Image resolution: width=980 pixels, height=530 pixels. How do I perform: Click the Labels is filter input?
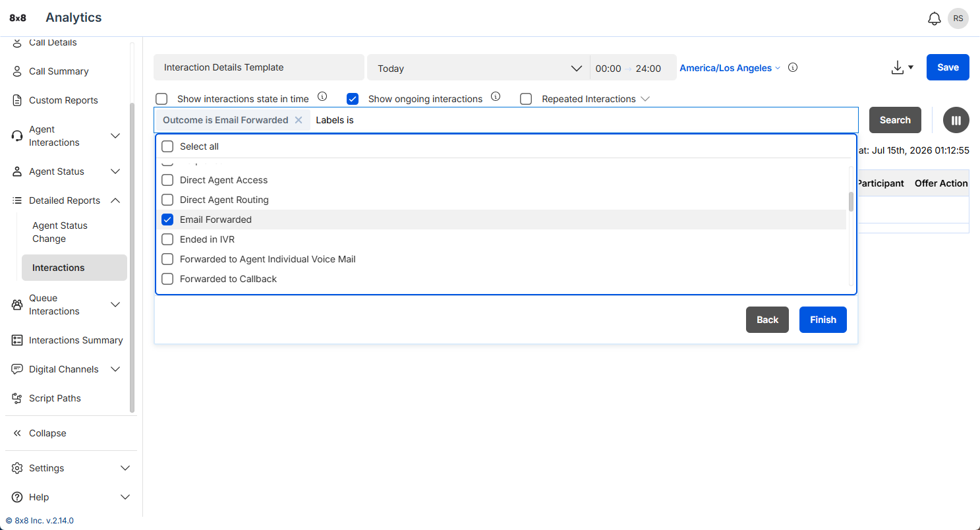[x=585, y=120]
